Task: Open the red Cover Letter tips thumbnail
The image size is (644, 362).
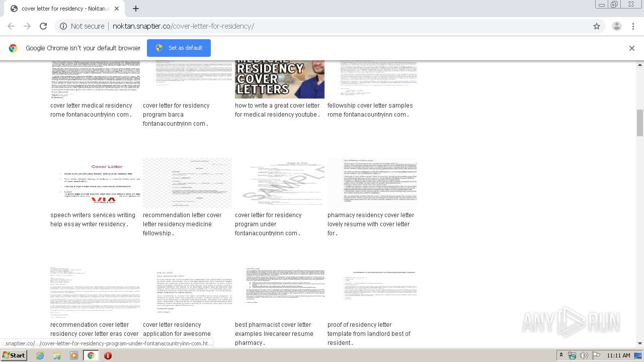Action: tap(95, 183)
